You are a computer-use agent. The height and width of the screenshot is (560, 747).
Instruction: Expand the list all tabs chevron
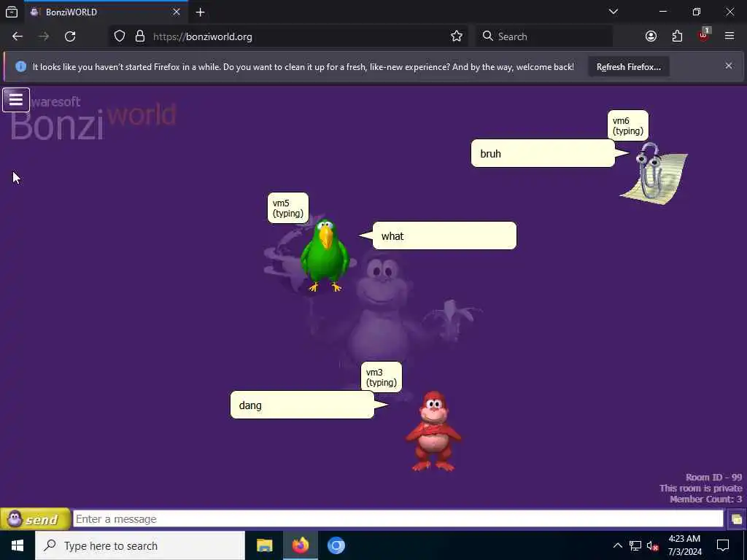(614, 12)
